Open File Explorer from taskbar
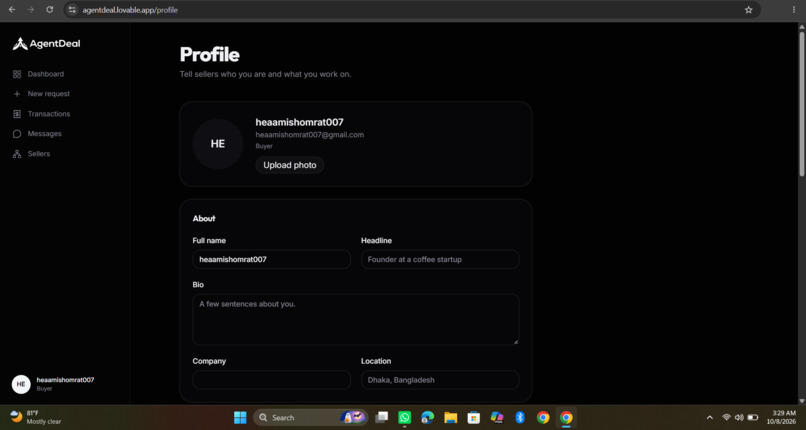This screenshot has width=806, height=430. (451, 417)
